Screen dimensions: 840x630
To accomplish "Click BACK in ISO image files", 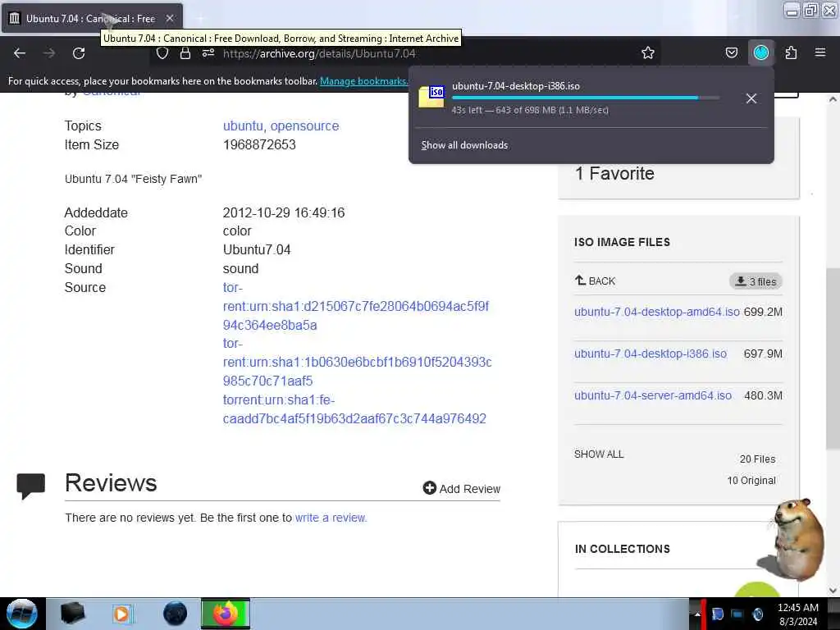I will tap(596, 281).
